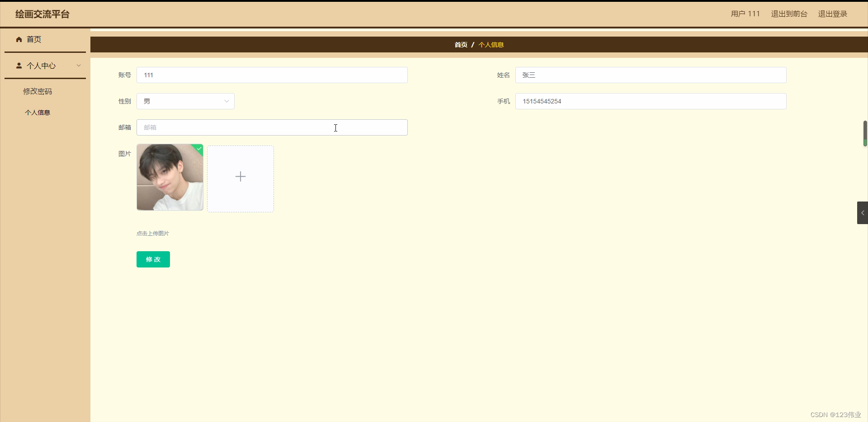Screen dimensions: 868x422
Task: Open 修改密码 from the sidebar
Action: (x=38, y=91)
